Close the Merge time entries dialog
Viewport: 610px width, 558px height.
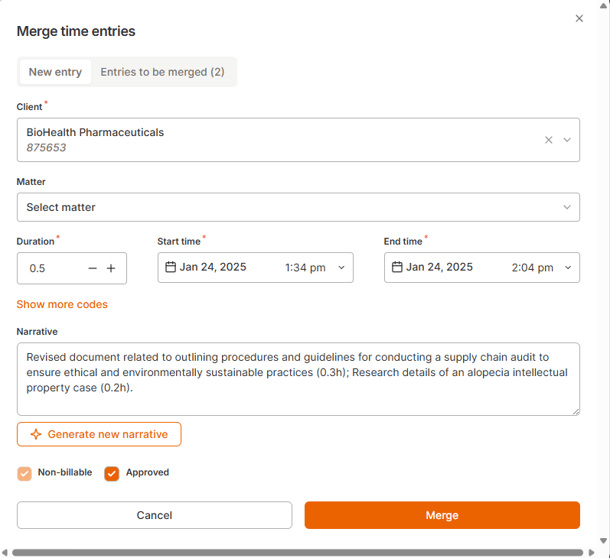[579, 19]
